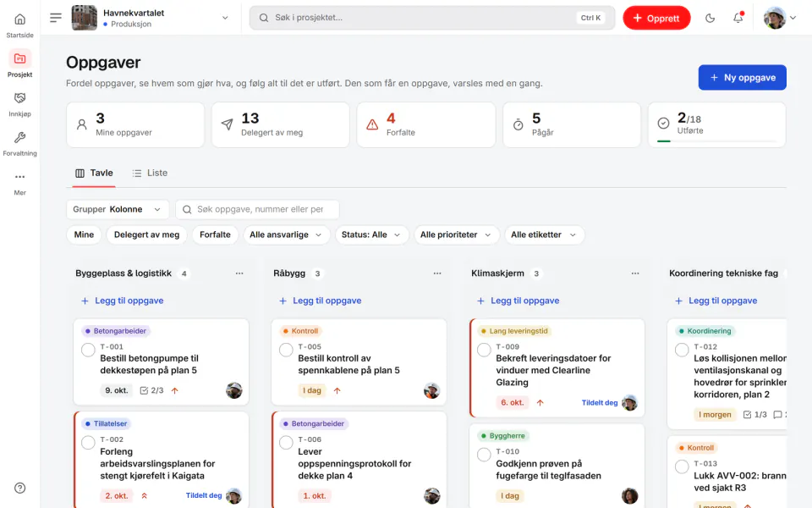Expand Alle prioriteter filter
Viewport: 812px width, 508px height.
(x=456, y=235)
